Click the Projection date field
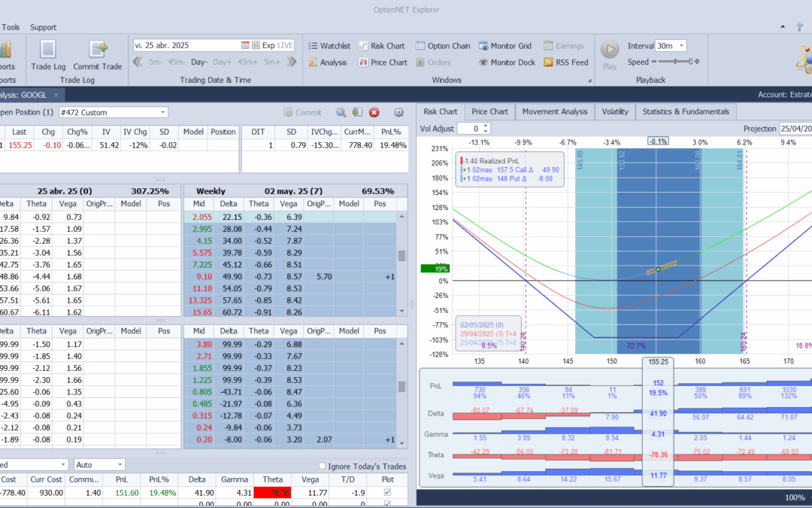The width and height of the screenshot is (812, 508). 795,129
